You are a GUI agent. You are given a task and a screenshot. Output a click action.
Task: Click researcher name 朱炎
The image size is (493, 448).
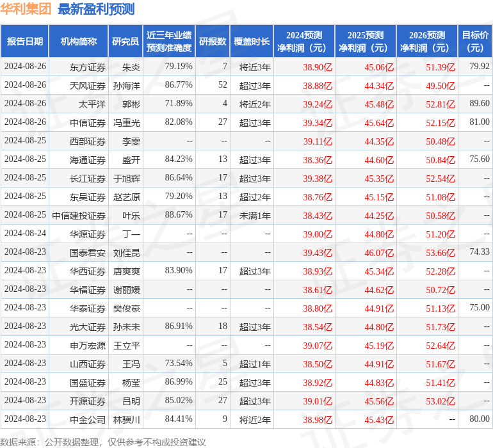131,67
